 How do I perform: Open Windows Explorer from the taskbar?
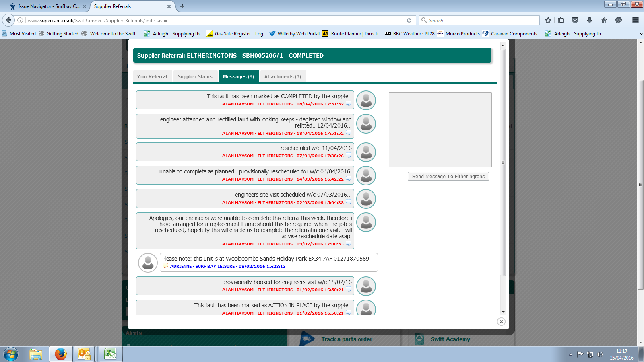pos(36,354)
